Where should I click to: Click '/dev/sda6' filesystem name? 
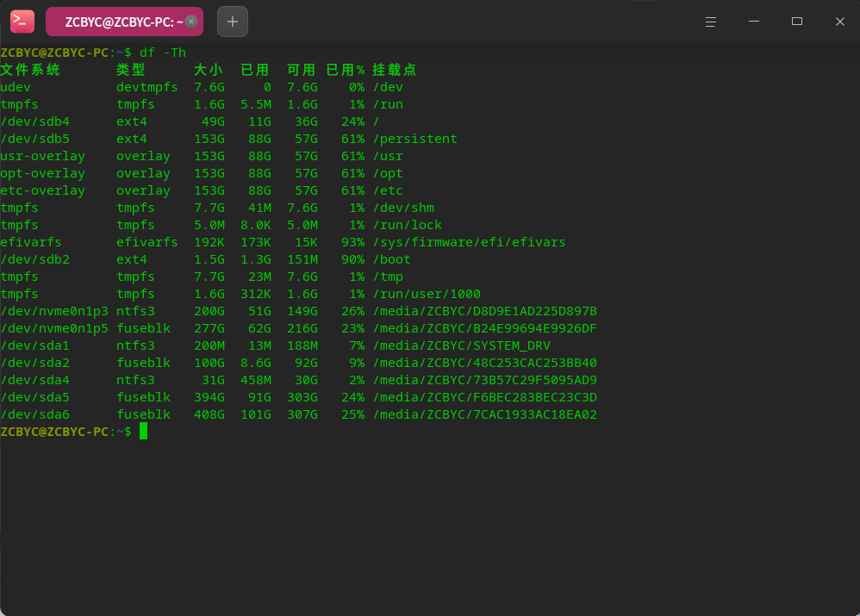tap(35, 414)
